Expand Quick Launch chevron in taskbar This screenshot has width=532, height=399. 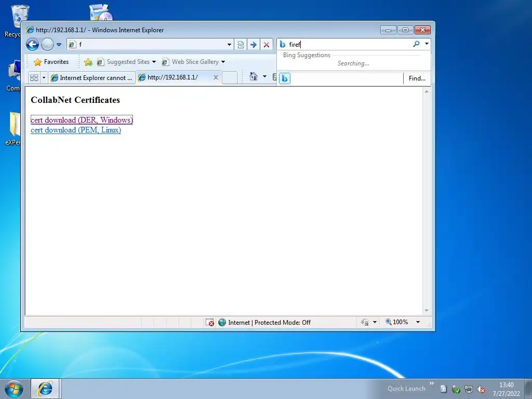click(x=432, y=383)
